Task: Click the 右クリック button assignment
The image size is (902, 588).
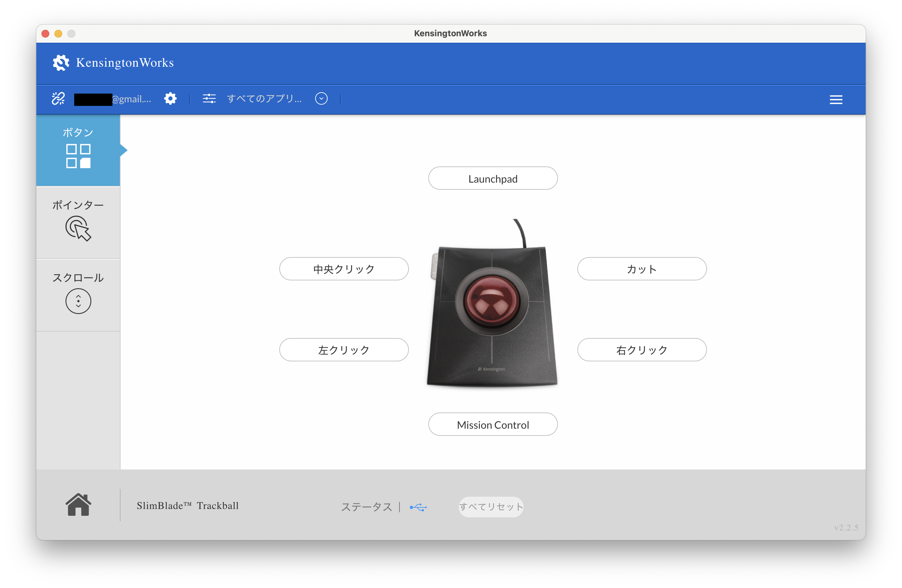Action: (642, 350)
